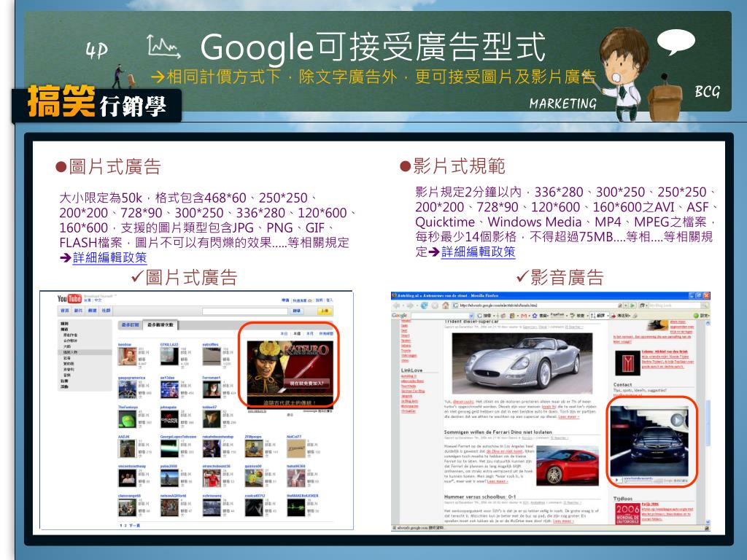Open the Google toolbar search box dropdown arrow
Image resolution: width=747 pixels, height=560 pixels.
(472, 316)
